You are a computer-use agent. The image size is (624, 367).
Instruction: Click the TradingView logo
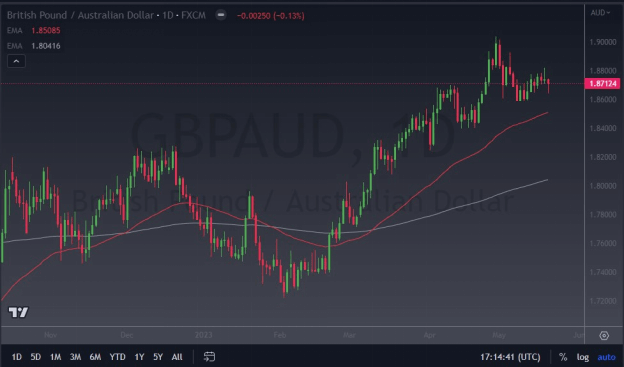18,312
